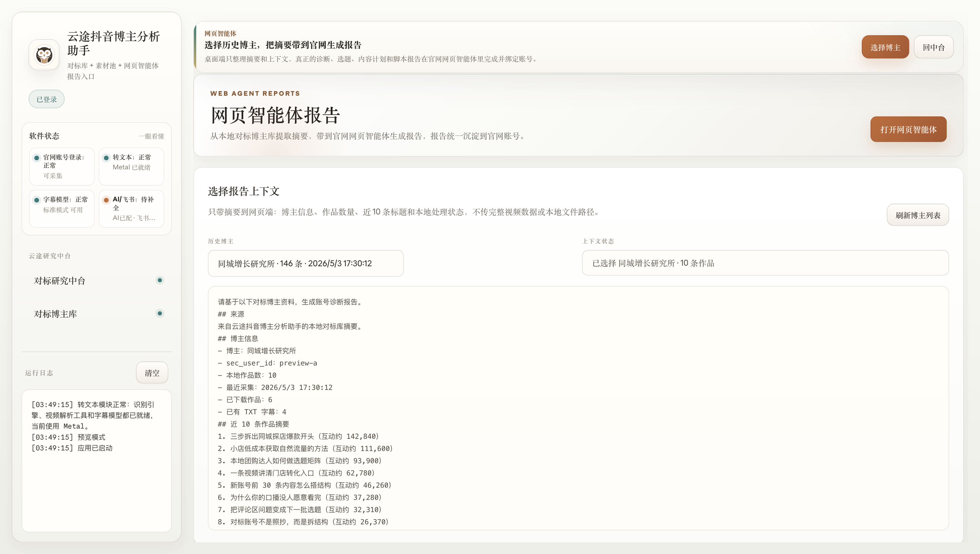Click the 预览模式 log line

click(68, 437)
